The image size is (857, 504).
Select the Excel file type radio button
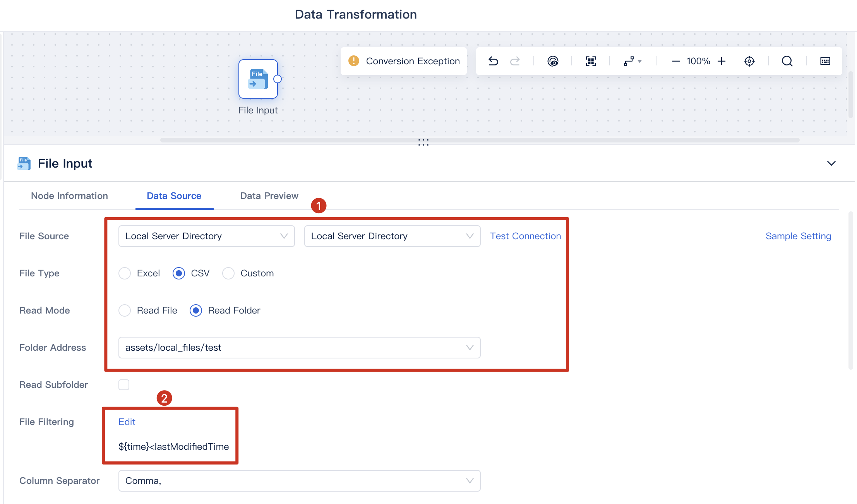[x=125, y=273]
